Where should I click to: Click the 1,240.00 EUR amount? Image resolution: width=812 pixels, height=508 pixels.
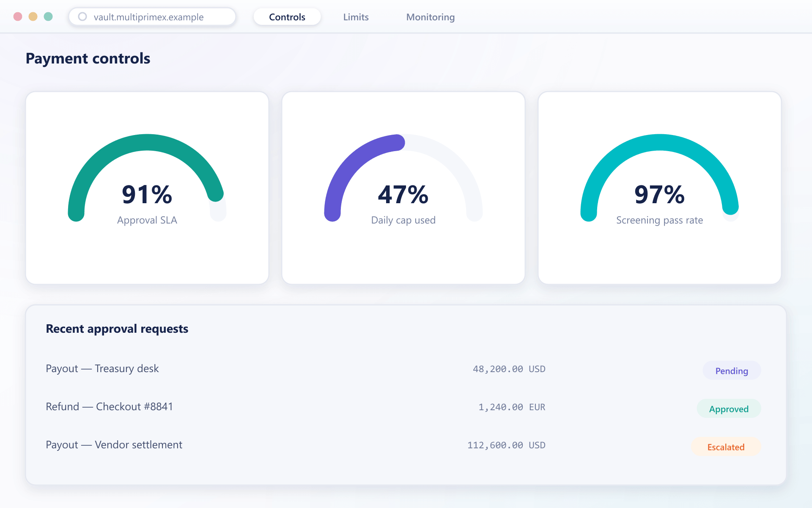point(512,407)
